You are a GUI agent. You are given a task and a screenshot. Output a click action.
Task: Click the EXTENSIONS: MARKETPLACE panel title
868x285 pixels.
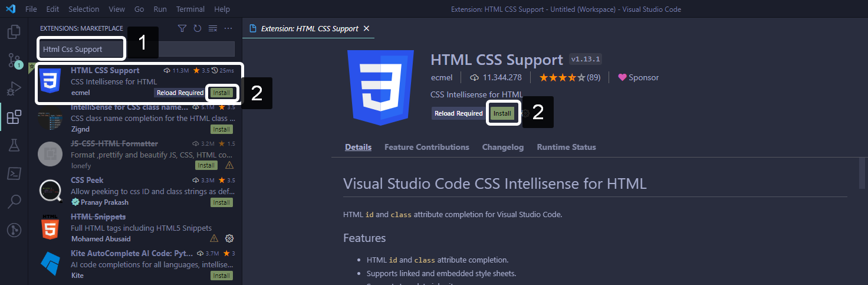click(81, 28)
